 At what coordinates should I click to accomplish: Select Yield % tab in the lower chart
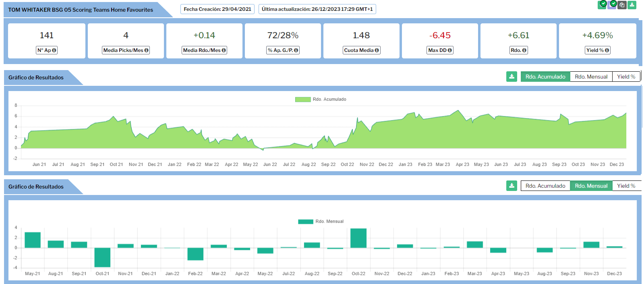click(x=626, y=186)
